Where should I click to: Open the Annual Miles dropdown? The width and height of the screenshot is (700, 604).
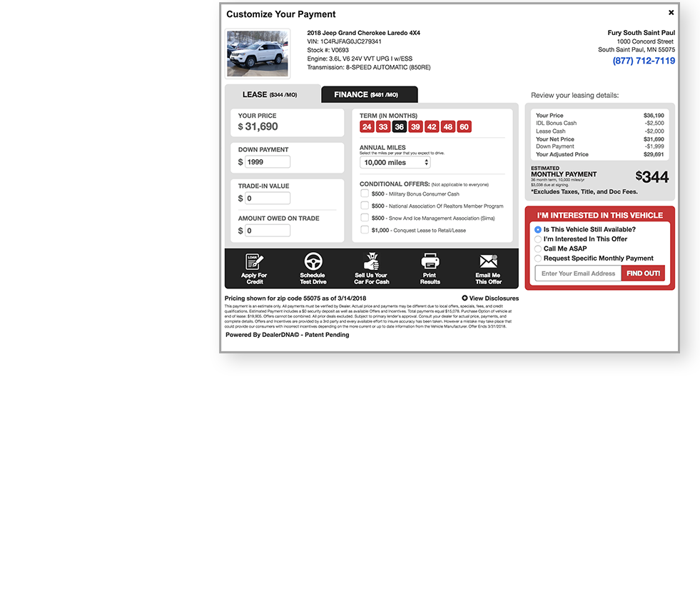(x=395, y=163)
